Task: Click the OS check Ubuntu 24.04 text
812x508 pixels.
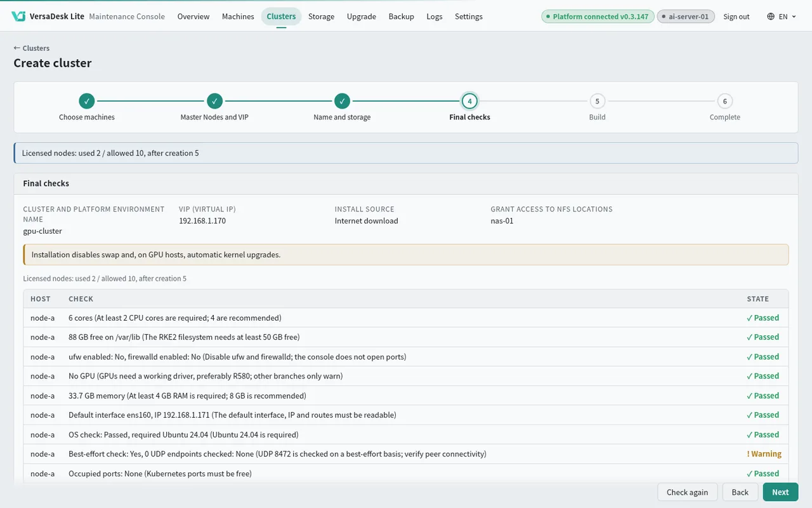Action: (x=183, y=435)
